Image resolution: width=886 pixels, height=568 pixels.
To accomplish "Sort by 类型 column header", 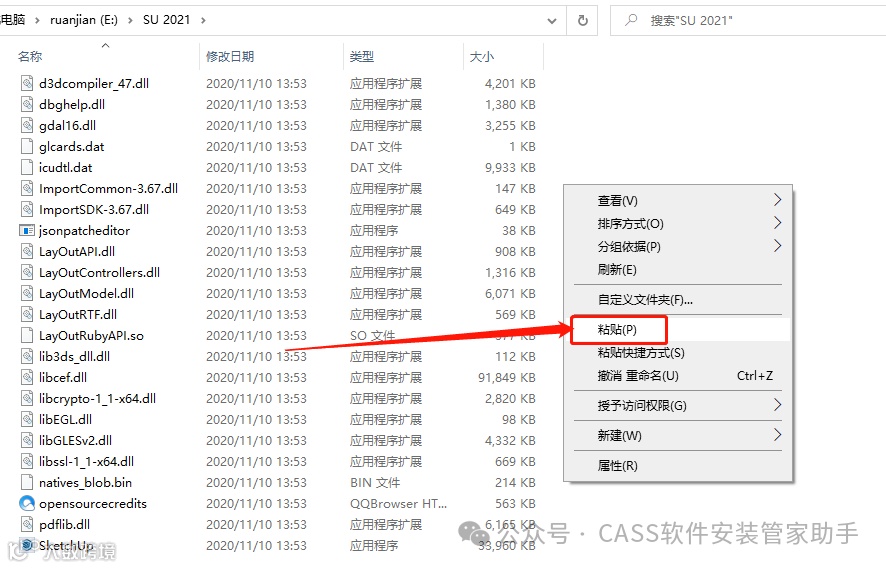I will (362, 57).
